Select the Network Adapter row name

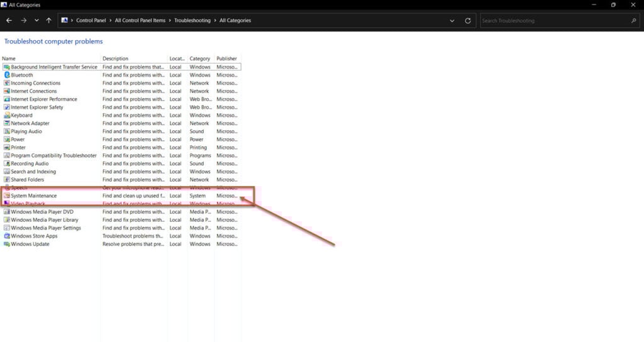pos(30,123)
